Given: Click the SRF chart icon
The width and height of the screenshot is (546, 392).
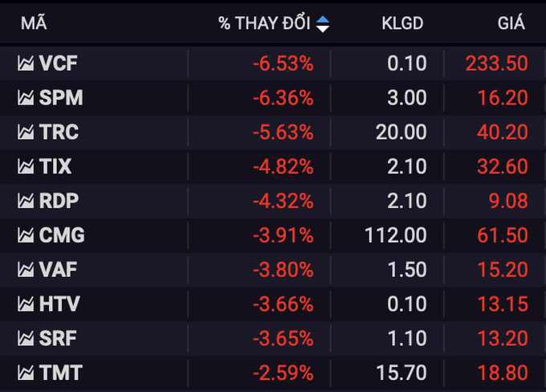Looking at the screenshot, I should (x=26, y=338).
